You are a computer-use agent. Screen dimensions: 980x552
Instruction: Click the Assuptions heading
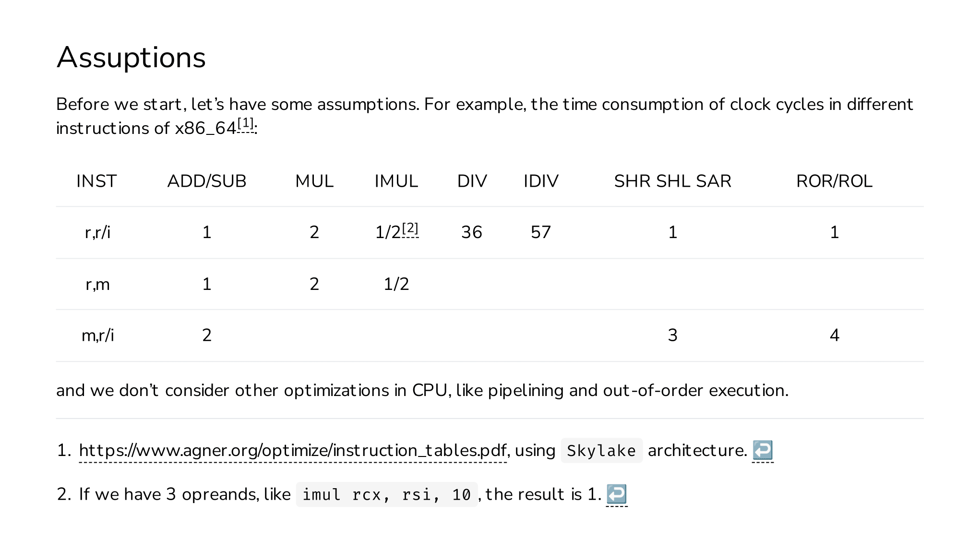[131, 58]
